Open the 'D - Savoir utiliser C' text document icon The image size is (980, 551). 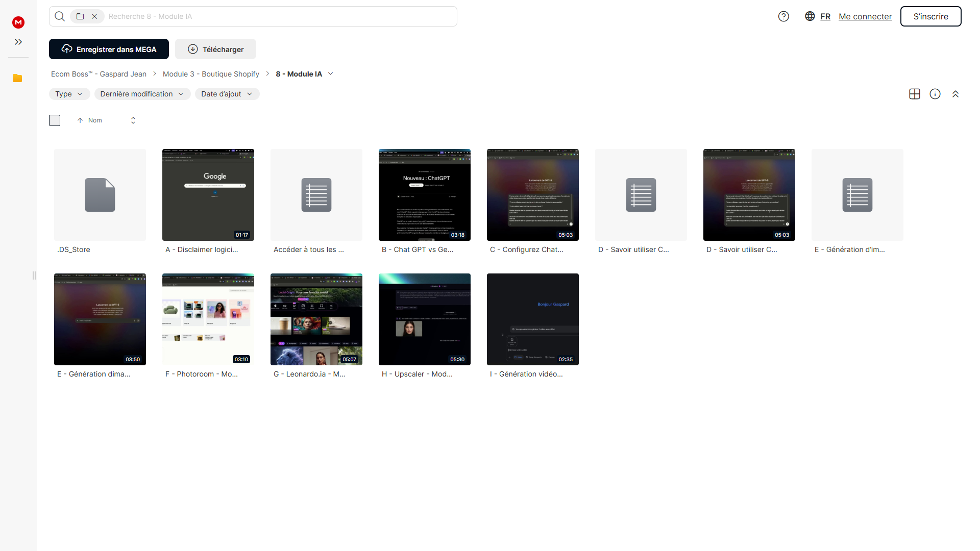641,195
